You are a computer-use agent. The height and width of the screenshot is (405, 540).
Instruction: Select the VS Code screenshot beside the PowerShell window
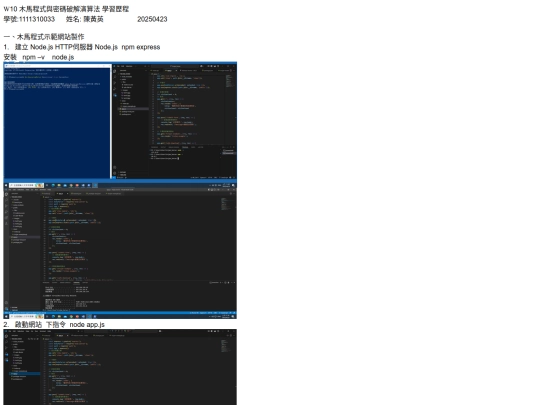point(175,121)
